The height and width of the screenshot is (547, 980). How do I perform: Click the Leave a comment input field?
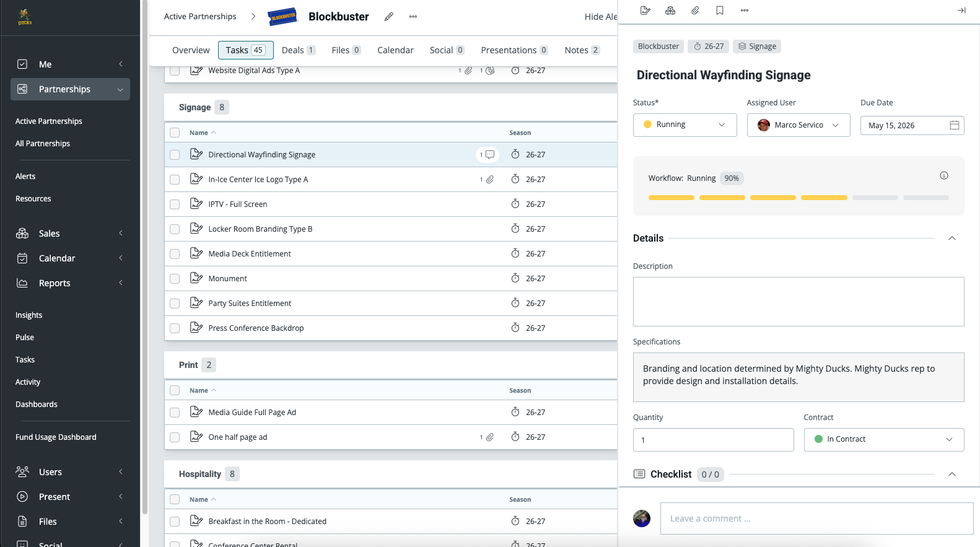(817, 519)
